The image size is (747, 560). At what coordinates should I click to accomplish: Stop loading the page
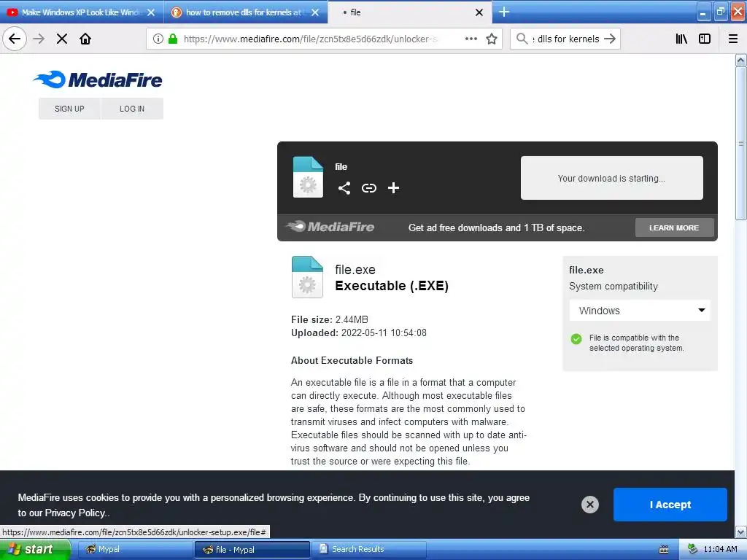pyautogui.click(x=62, y=39)
